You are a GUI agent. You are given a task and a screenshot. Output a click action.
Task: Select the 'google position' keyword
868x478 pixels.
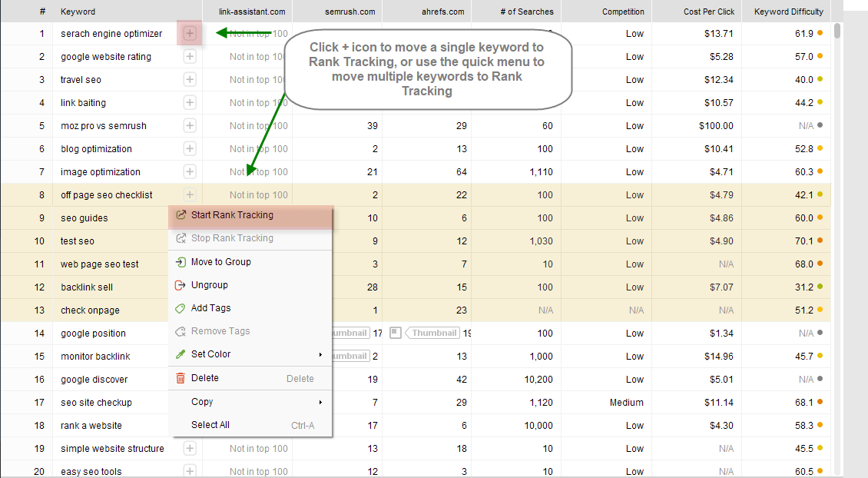[93, 334]
